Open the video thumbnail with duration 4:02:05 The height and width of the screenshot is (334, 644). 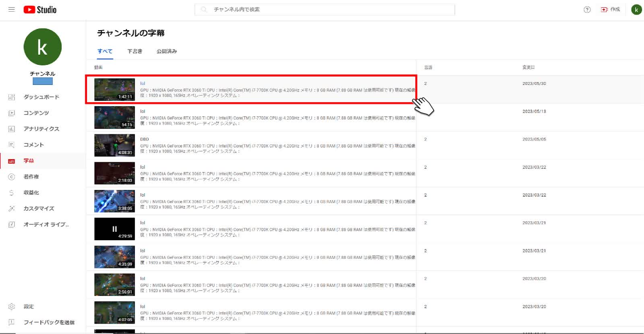point(114,313)
